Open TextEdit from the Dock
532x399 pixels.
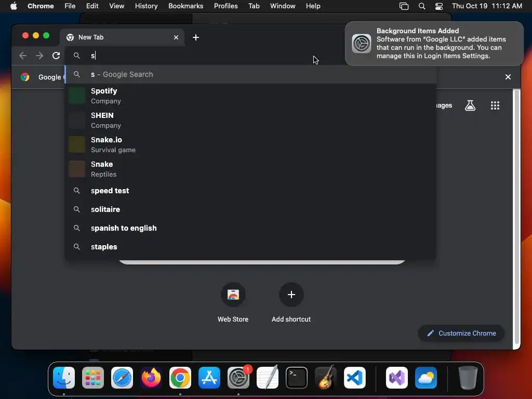coord(268,378)
